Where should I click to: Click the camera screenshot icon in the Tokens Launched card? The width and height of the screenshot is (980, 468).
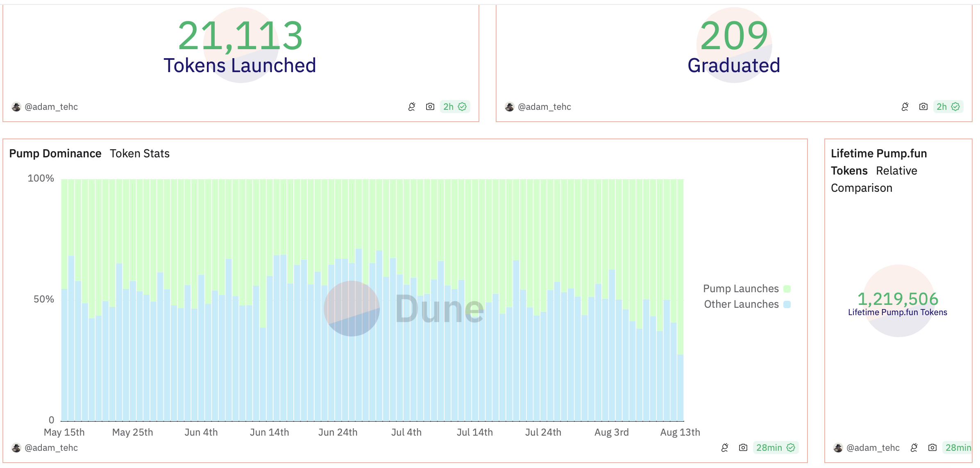click(430, 107)
